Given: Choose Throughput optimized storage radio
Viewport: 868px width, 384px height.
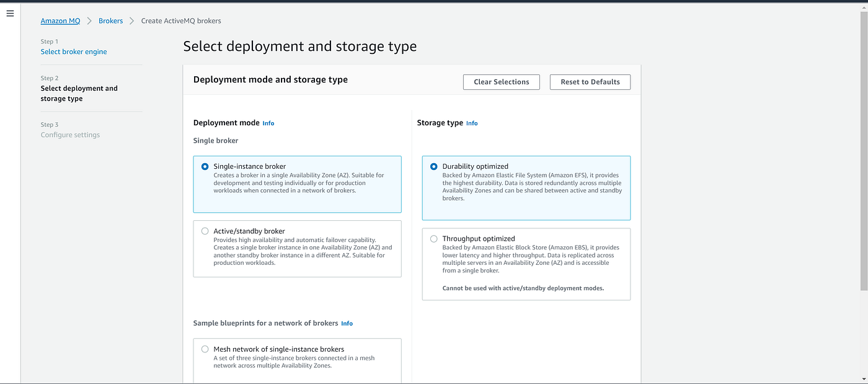Looking at the screenshot, I should (433, 238).
